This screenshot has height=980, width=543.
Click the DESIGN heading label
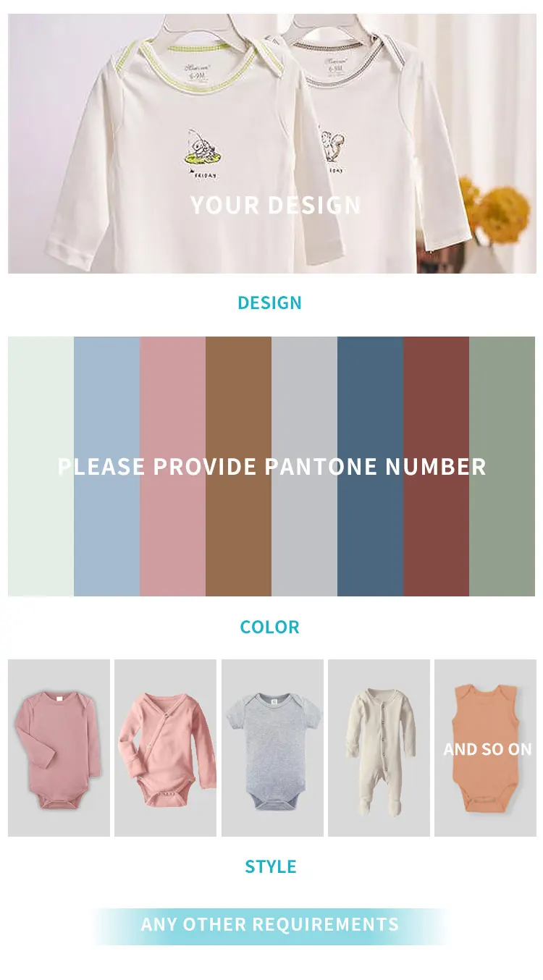[x=269, y=303]
